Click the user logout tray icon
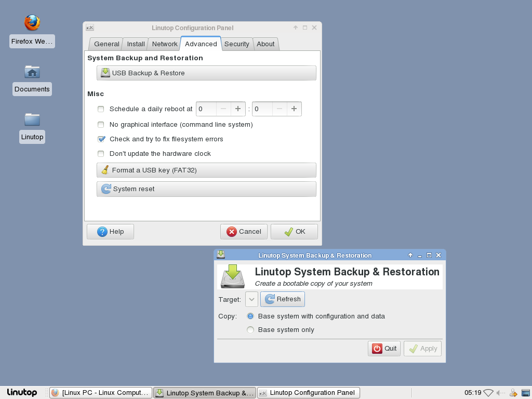The height and width of the screenshot is (399, 532). click(x=513, y=393)
